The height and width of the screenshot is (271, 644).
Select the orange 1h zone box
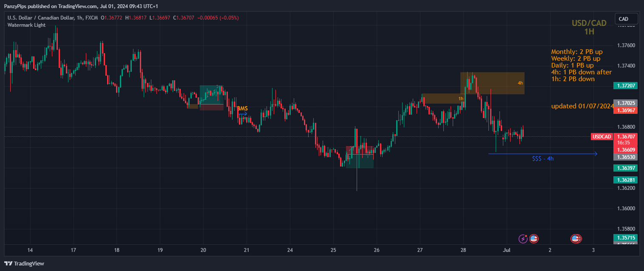click(x=443, y=99)
